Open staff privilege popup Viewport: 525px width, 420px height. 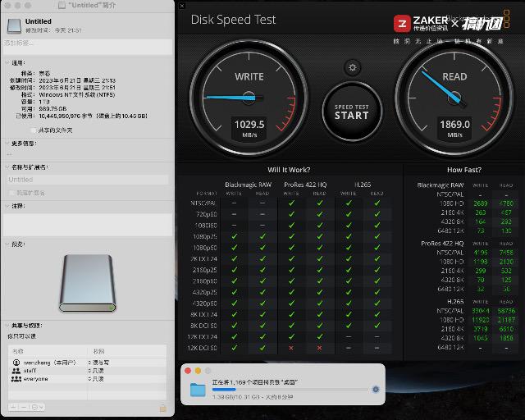(x=96, y=371)
